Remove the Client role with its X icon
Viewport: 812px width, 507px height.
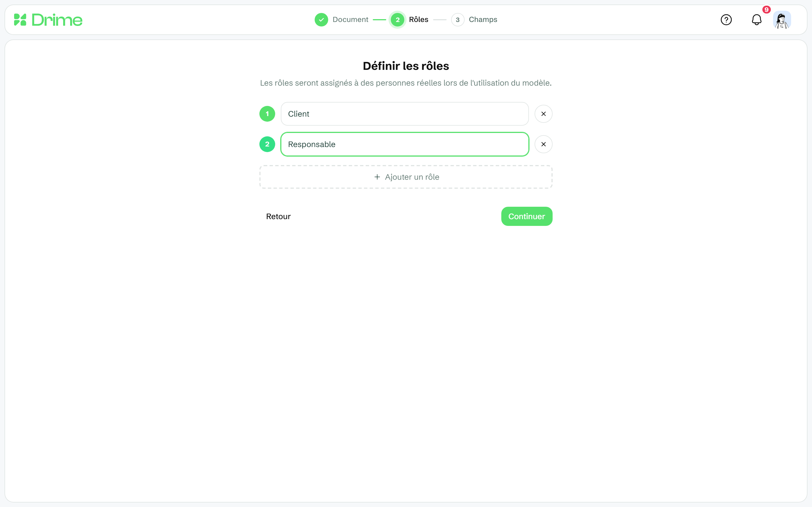point(544,114)
